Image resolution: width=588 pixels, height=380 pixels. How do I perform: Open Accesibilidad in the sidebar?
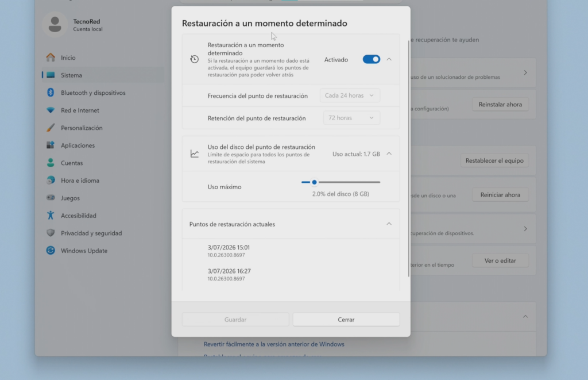(103, 216)
